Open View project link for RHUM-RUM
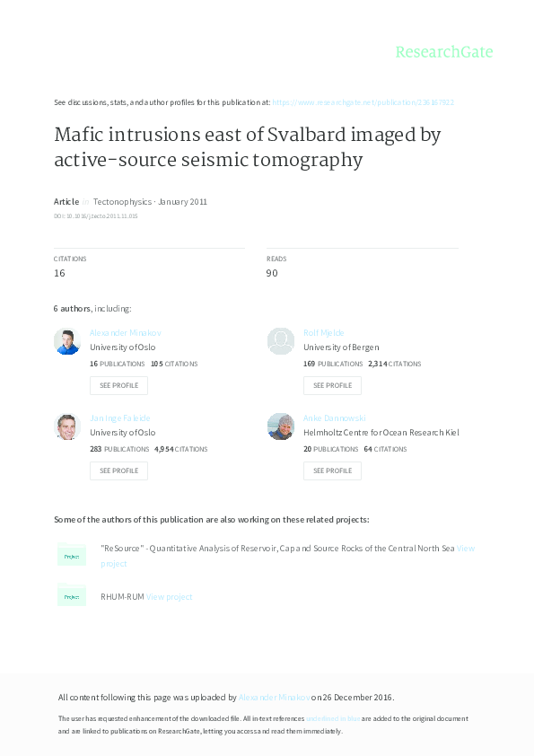The image size is (534, 756). coord(169,597)
